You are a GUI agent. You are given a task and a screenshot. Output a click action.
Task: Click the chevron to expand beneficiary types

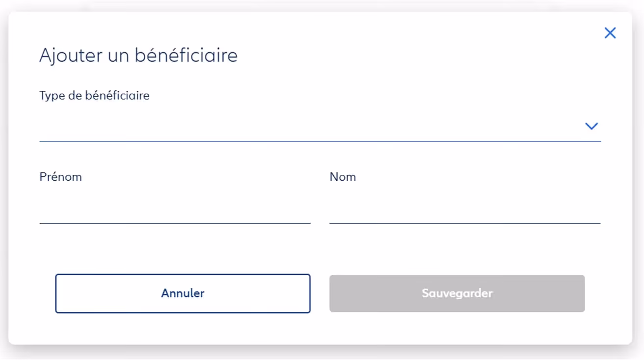(591, 126)
